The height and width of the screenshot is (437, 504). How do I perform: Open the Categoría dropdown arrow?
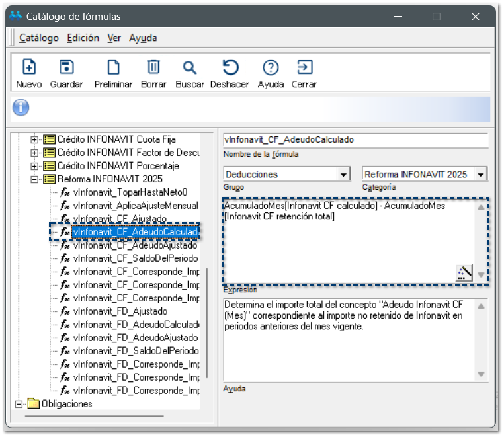pyautogui.click(x=481, y=175)
